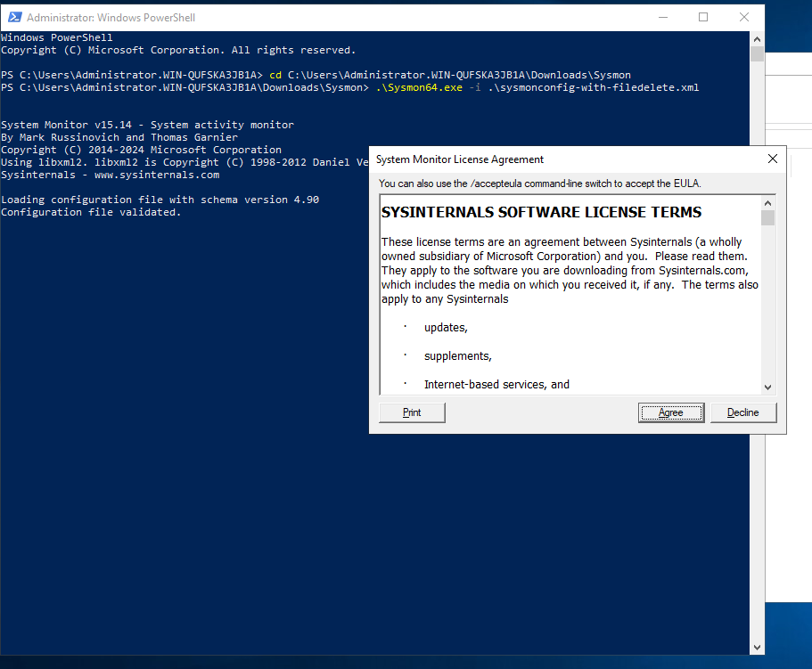The width and height of the screenshot is (812, 669).
Task: Click the .\Sysmon64.exe command text
Action: click(419, 87)
